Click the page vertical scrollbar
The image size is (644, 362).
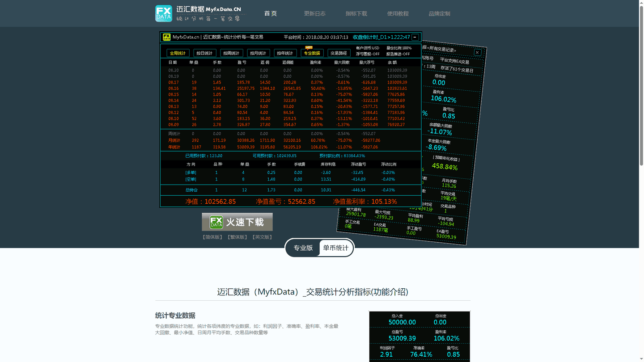641,85
